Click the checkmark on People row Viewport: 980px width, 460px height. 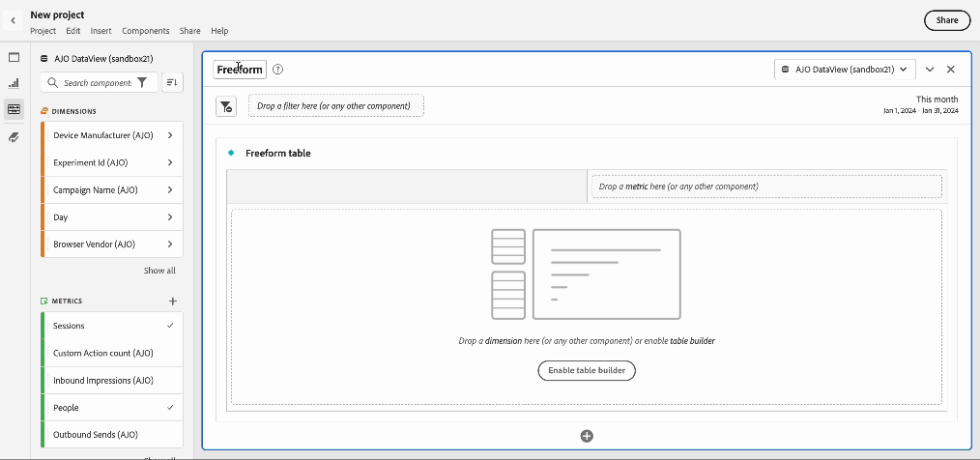click(171, 408)
